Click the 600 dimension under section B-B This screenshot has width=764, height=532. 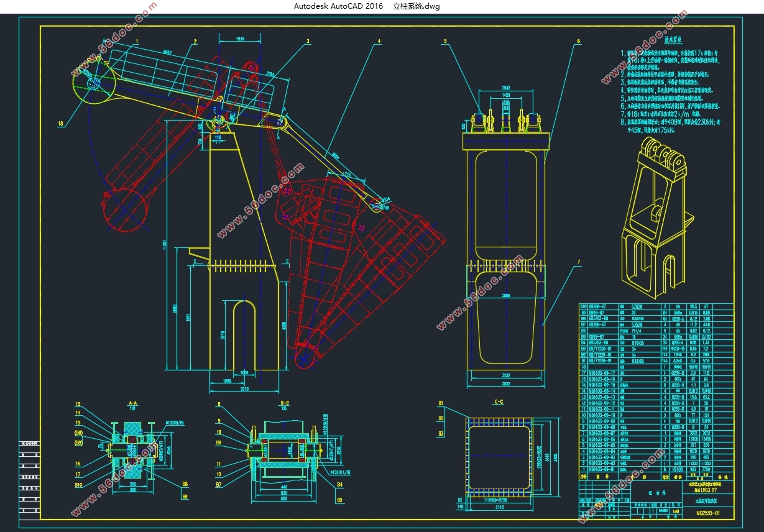283,499
